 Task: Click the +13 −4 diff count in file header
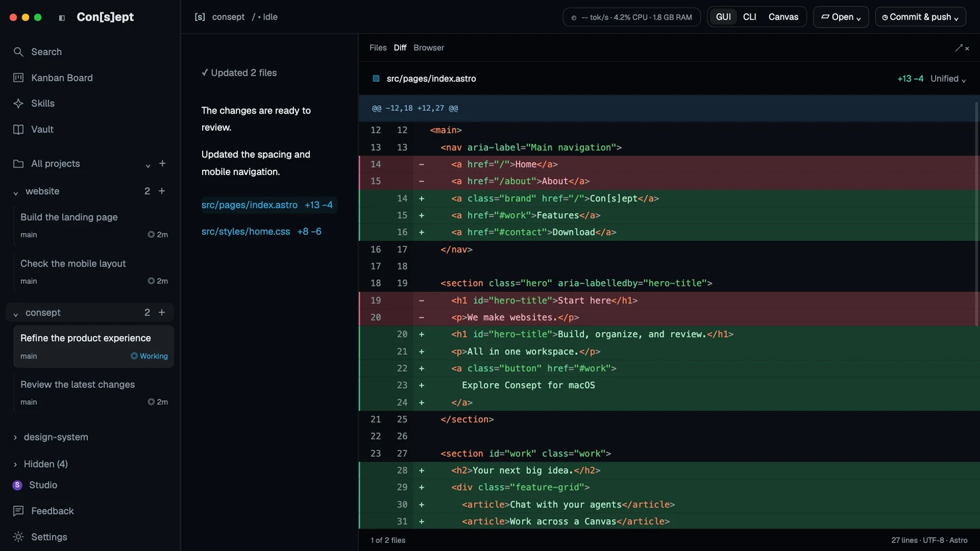pos(910,79)
